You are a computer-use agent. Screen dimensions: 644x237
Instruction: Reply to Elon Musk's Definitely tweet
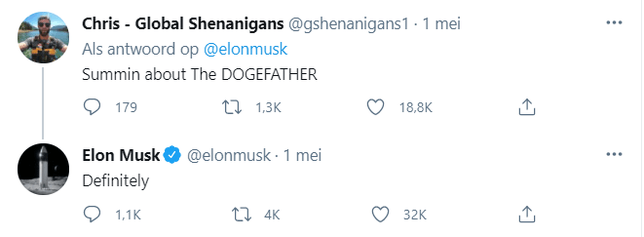[92, 214]
